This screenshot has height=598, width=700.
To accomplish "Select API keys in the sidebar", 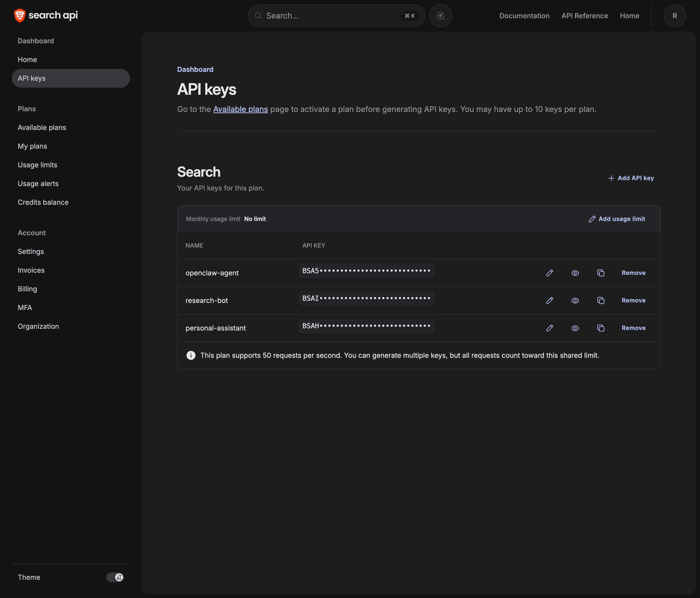I will click(71, 79).
